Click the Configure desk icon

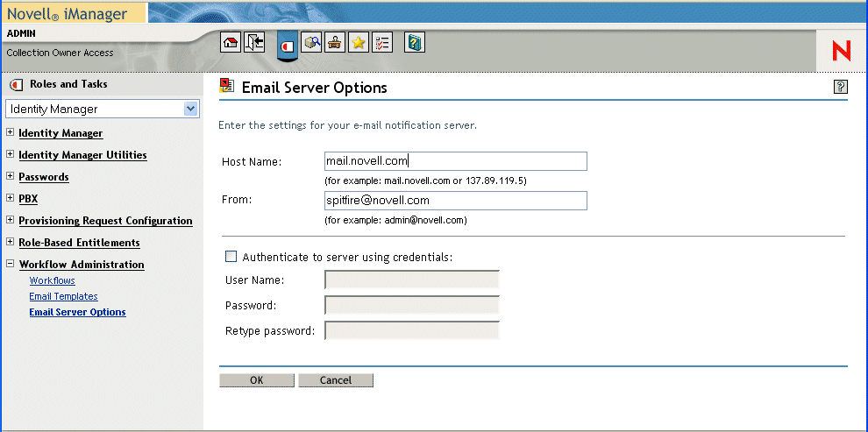(x=335, y=42)
